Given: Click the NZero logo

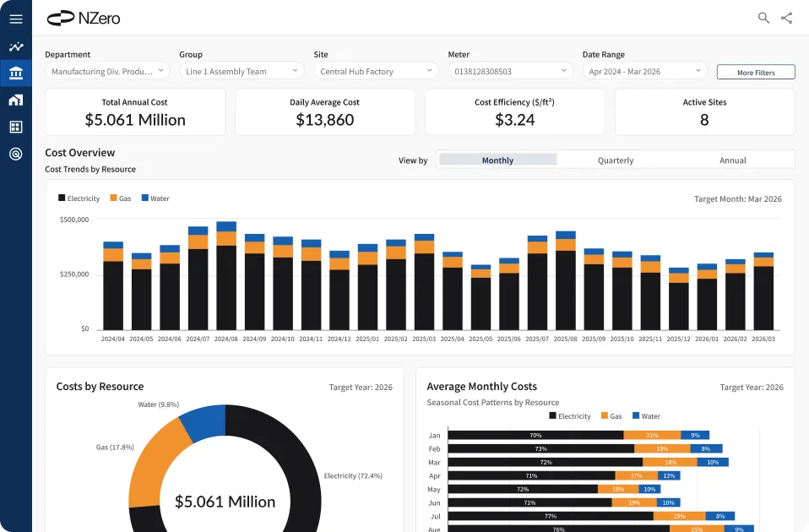Looking at the screenshot, I should (x=84, y=18).
